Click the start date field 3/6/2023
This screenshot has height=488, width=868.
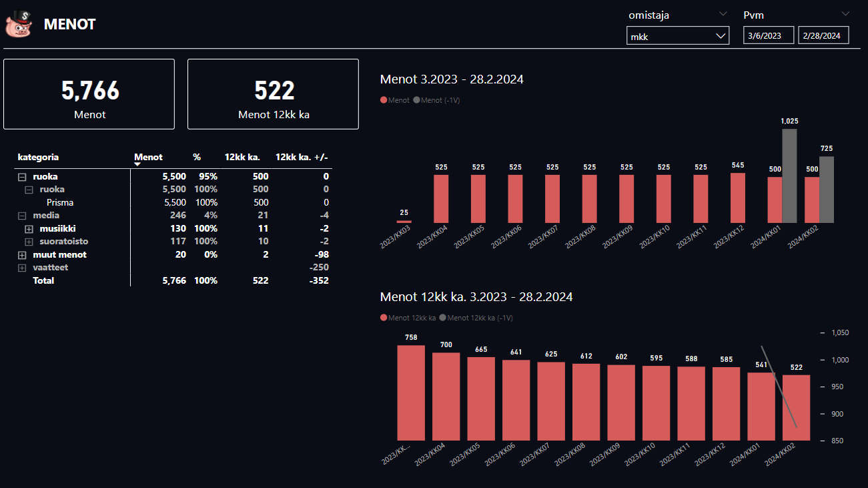[769, 35]
